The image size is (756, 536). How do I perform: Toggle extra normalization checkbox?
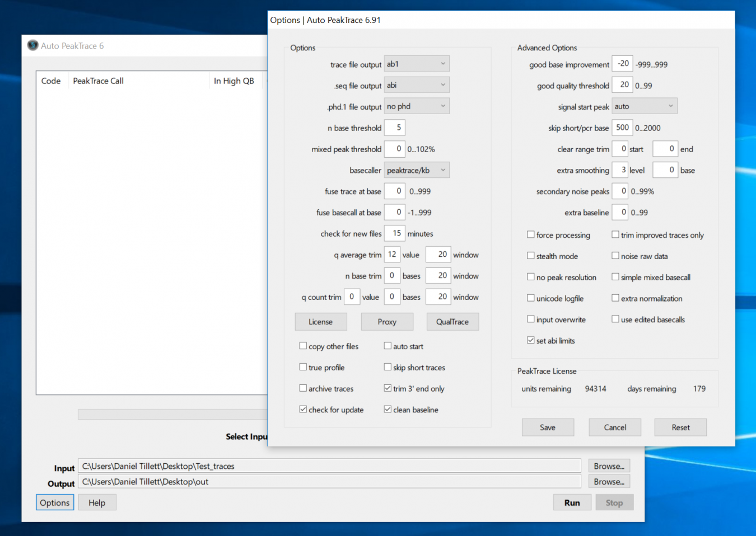click(x=615, y=298)
